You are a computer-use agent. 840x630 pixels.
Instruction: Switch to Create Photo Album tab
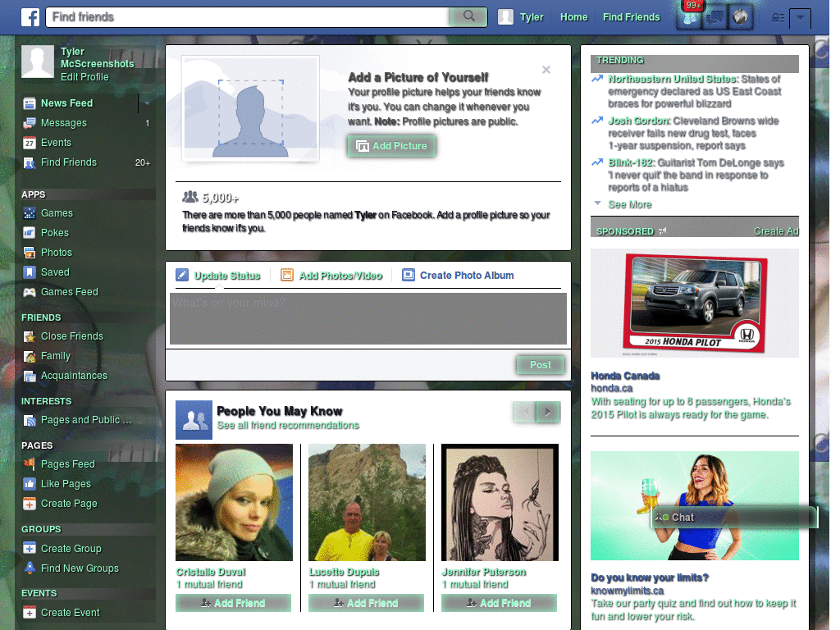coord(458,276)
